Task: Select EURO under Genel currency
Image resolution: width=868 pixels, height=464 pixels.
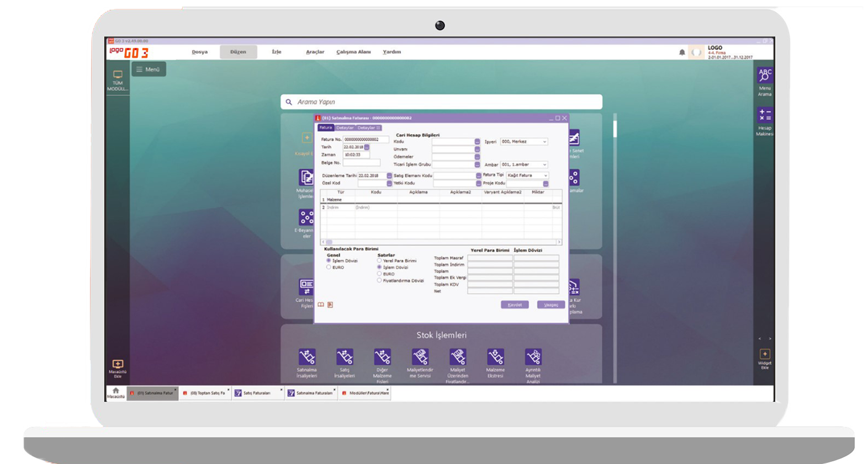Action: tap(329, 267)
